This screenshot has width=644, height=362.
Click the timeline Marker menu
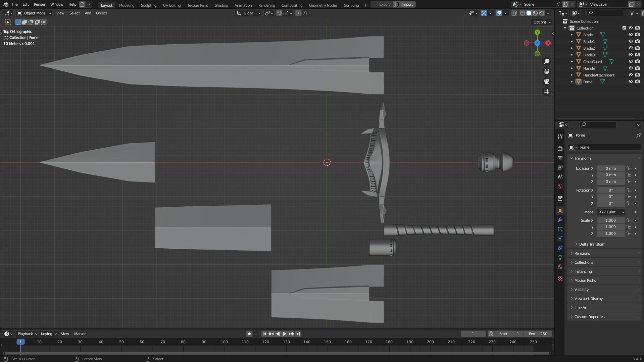point(80,334)
